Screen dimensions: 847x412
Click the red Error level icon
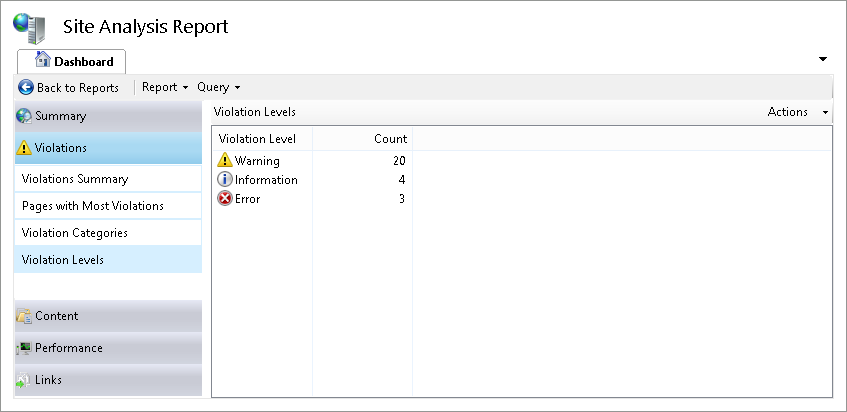pyautogui.click(x=225, y=199)
